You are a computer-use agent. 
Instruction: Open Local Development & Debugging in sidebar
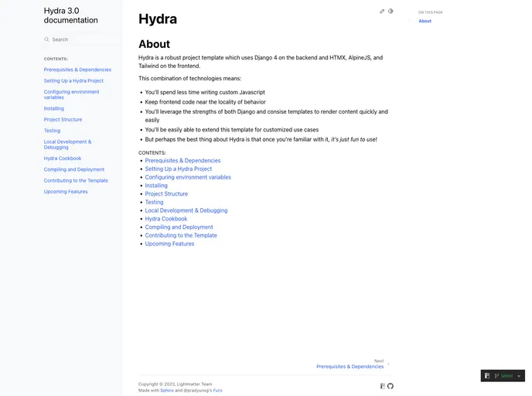(x=67, y=144)
